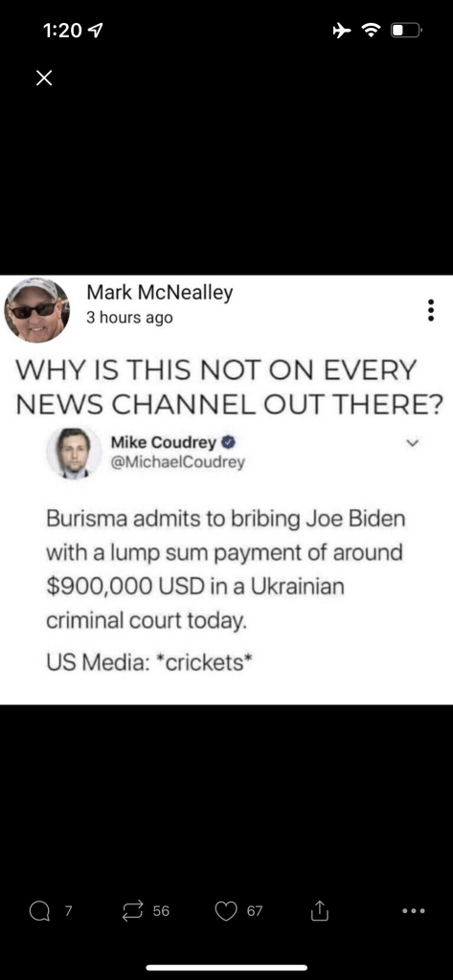Tap the reply comment bubble icon
The width and height of the screenshot is (453, 980).
point(39,911)
